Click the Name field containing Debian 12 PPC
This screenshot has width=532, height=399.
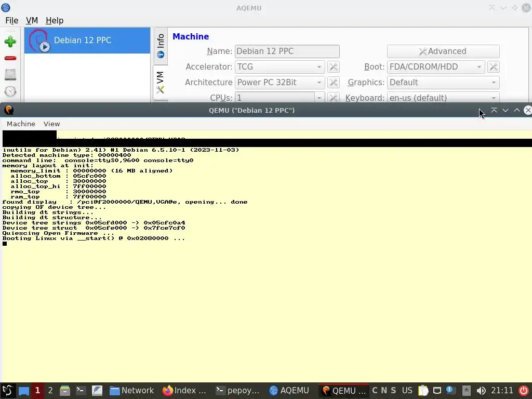(x=287, y=51)
